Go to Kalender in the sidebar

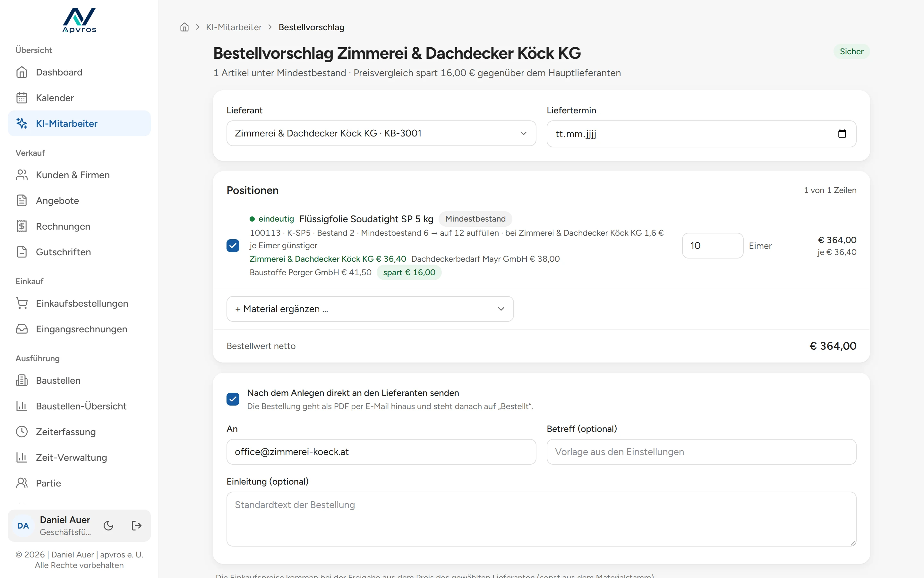tap(79, 98)
